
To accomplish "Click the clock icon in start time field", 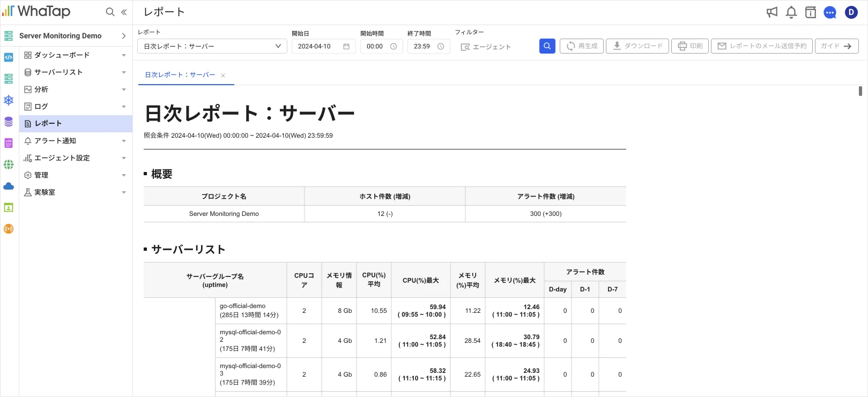I will click(394, 47).
